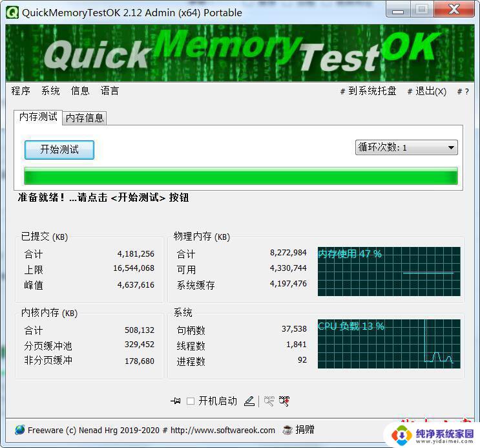
Task: Enable the 开机启动 startup checkbox
Action: pyautogui.click(x=191, y=401)
